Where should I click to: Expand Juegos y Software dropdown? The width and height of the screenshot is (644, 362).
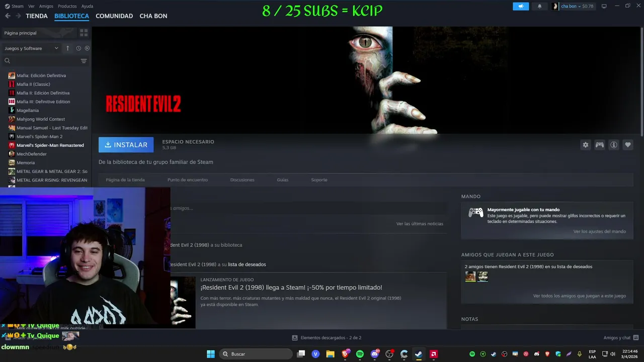(31, 48)
